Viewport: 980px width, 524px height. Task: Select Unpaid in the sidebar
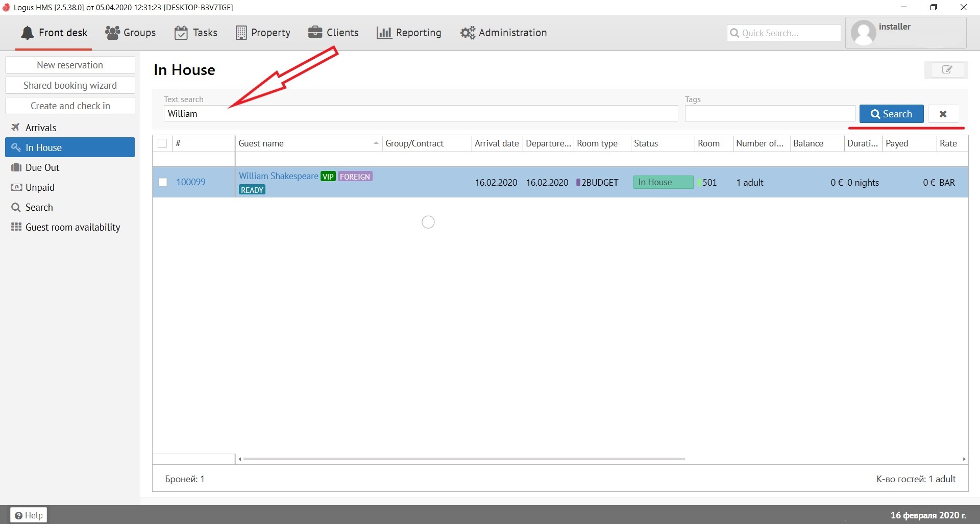pos(70,187)
